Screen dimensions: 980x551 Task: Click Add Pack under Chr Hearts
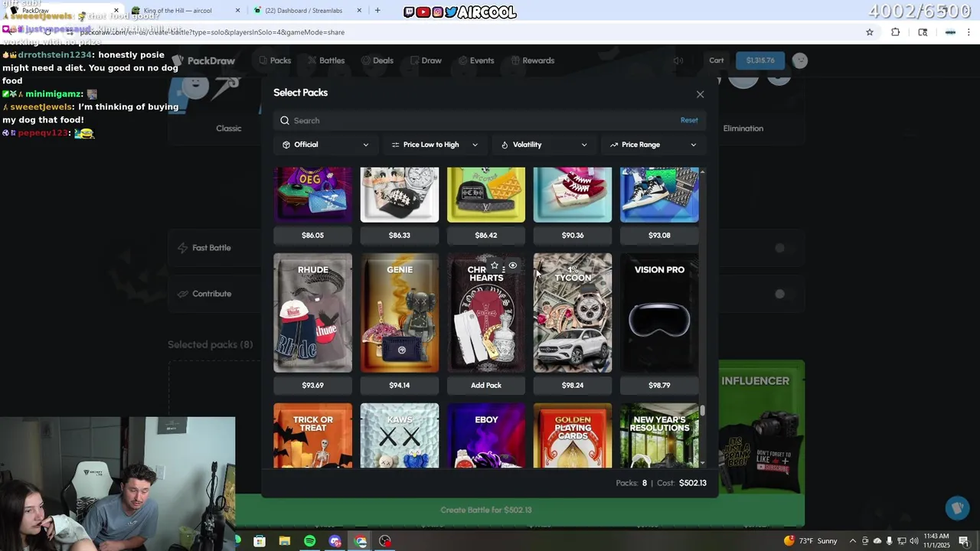pos(486,385)
